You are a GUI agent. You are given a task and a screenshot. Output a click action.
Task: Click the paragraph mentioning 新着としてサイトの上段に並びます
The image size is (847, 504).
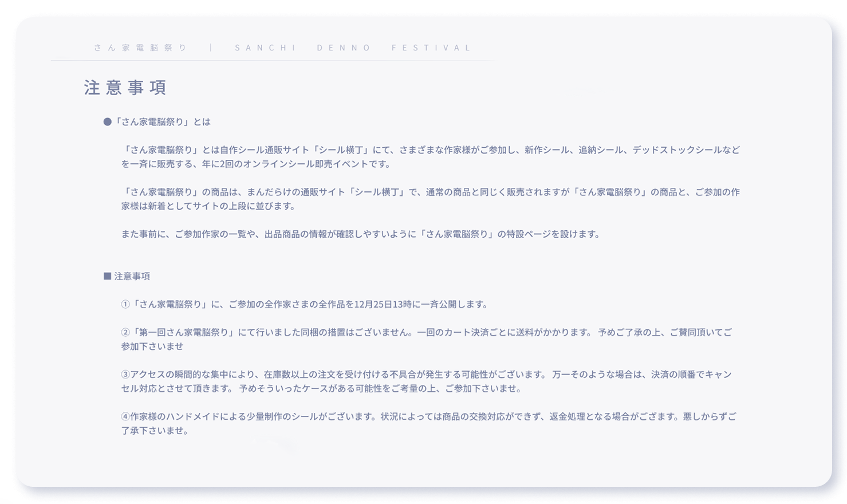point(430,199)
